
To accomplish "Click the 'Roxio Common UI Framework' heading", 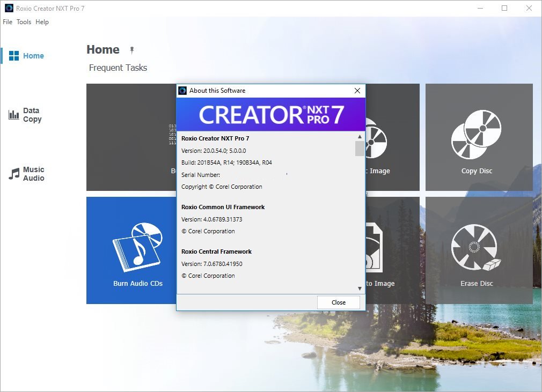I will click(223, 207).
